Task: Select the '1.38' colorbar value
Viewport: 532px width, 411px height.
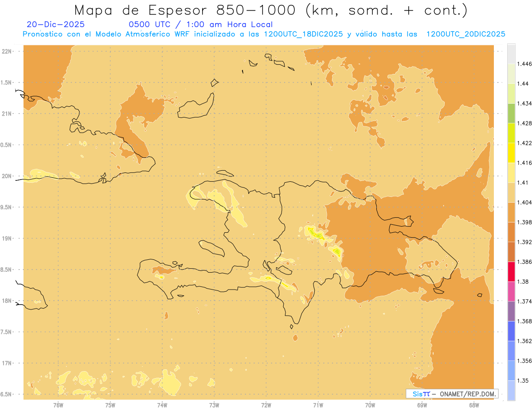Action: pos(523,282)
